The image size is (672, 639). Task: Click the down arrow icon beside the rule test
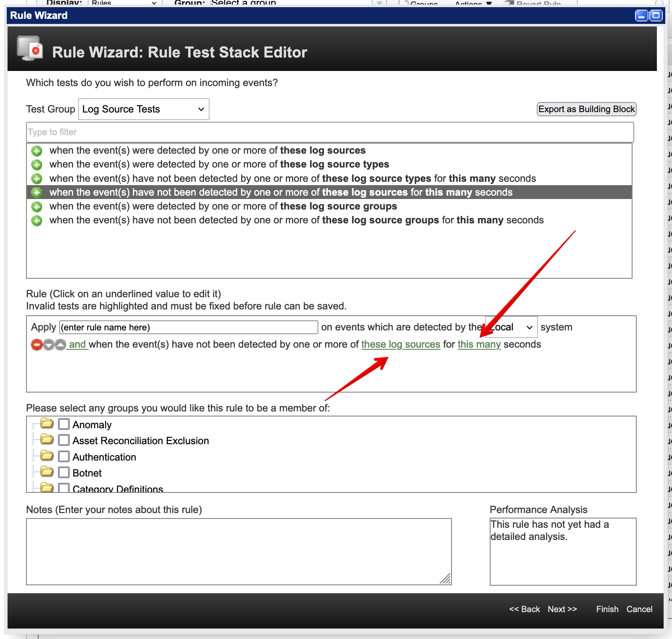coord(48,344)
